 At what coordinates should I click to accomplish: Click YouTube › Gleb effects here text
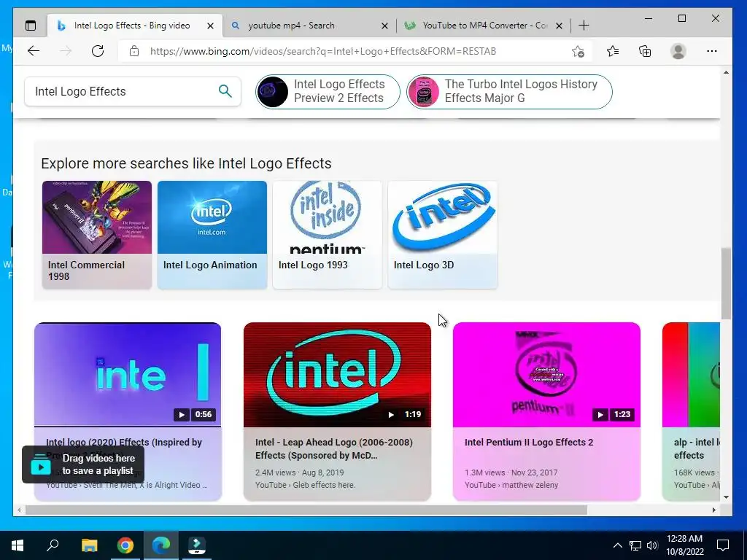[305, 485]
